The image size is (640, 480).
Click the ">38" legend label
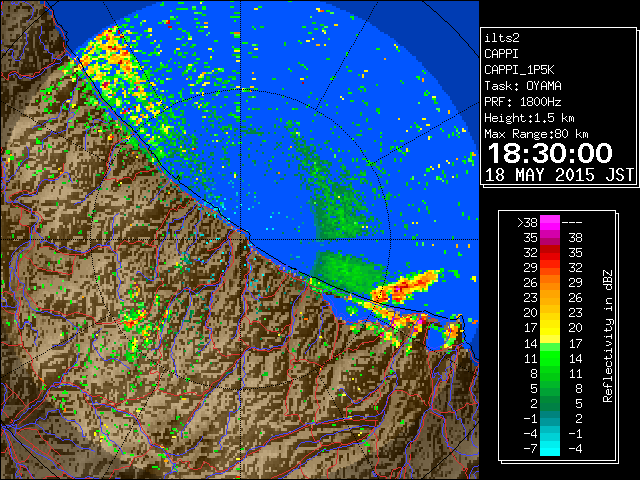click(527, 223)
